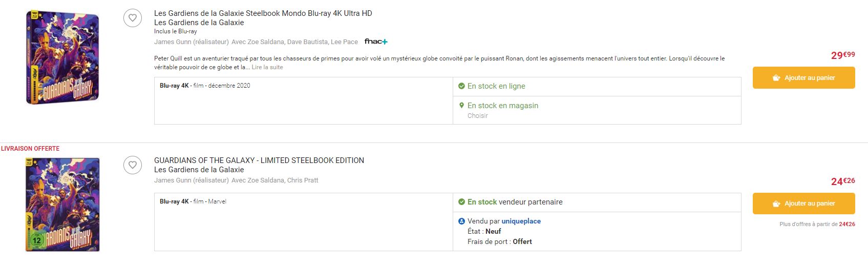Click green checkmark icon beside En stock en ligne
This screenshot has height=264, width=868.
[461, 86]
